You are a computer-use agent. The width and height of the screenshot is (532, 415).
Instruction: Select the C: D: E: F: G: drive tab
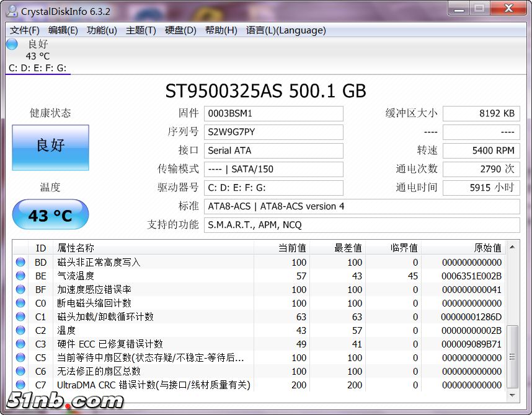click(38, 68)
